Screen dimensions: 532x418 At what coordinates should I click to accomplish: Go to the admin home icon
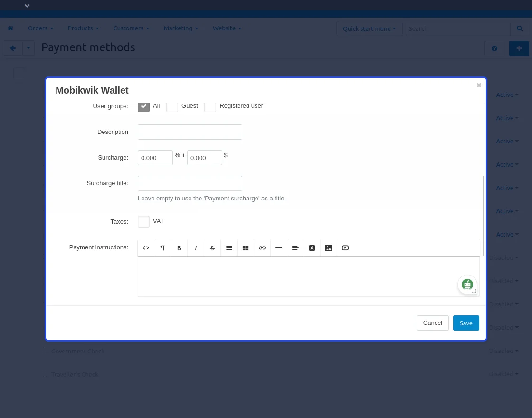point(10,28)
